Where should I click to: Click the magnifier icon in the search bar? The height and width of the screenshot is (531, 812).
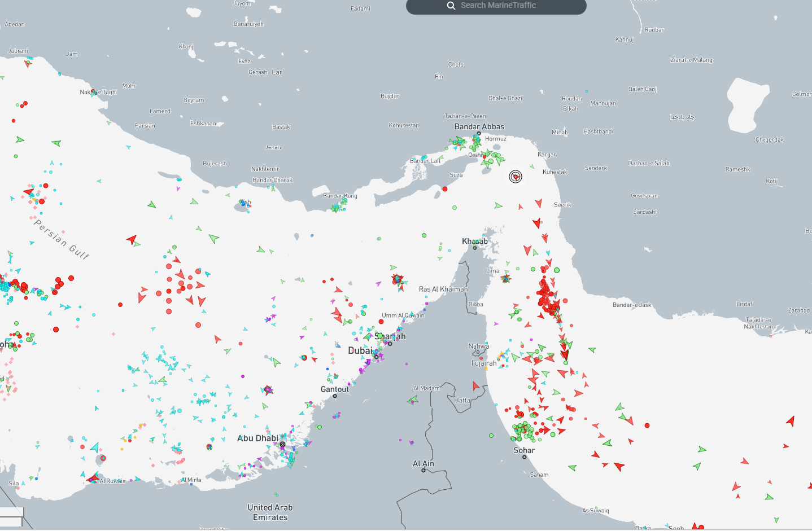pos(451,6)
